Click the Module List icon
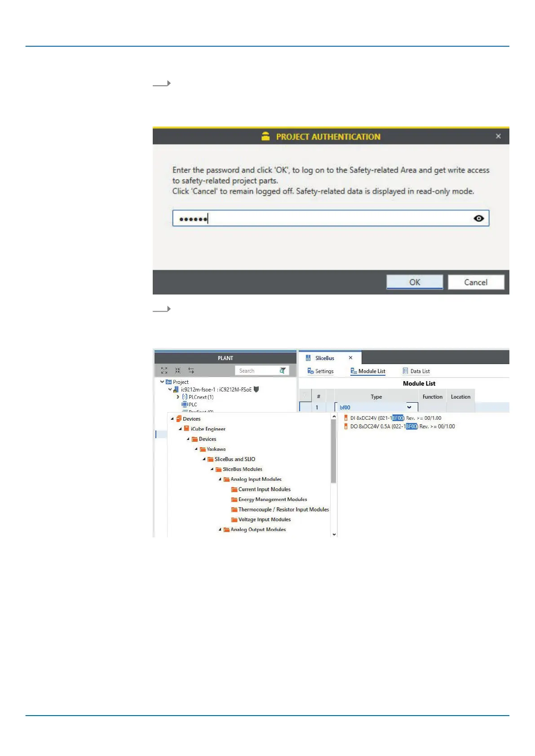Image resolution: width=535 pixels, height=756 pixels. [354, 371]
